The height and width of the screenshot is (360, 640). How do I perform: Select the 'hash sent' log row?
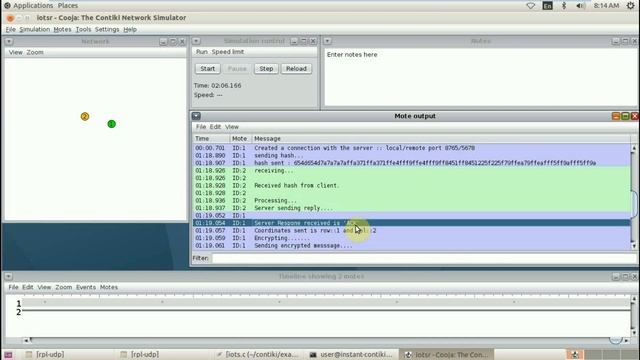[x=411, y=163]
